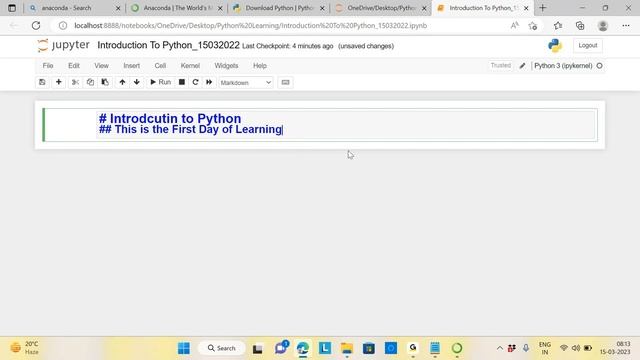Restart the kernel icon
640x360 pixels.
[195, 82]
